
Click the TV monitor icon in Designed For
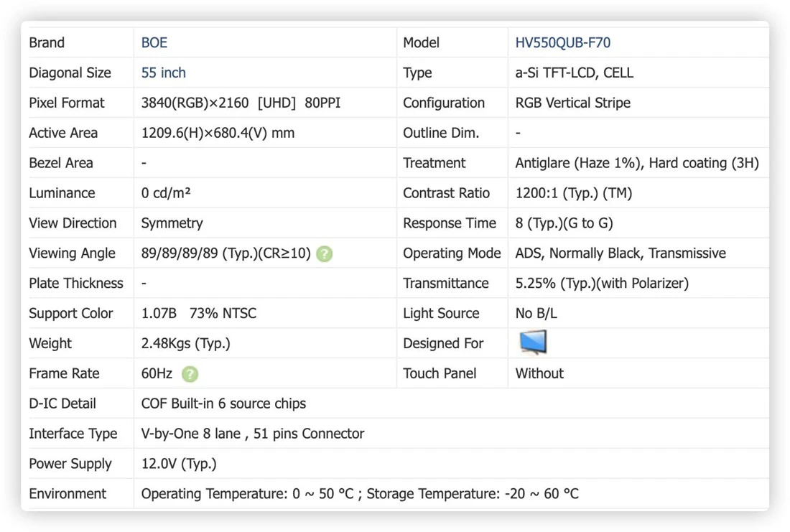[x=533, y=342]
